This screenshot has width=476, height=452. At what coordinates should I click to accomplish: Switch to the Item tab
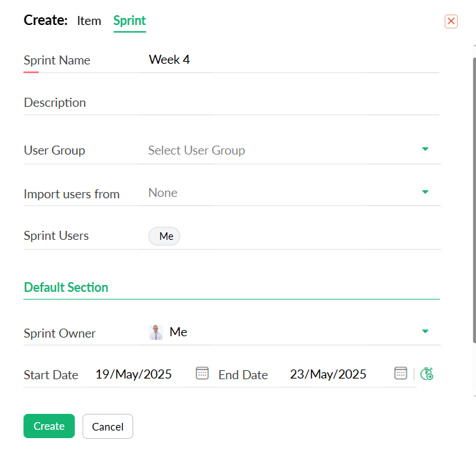89,21
